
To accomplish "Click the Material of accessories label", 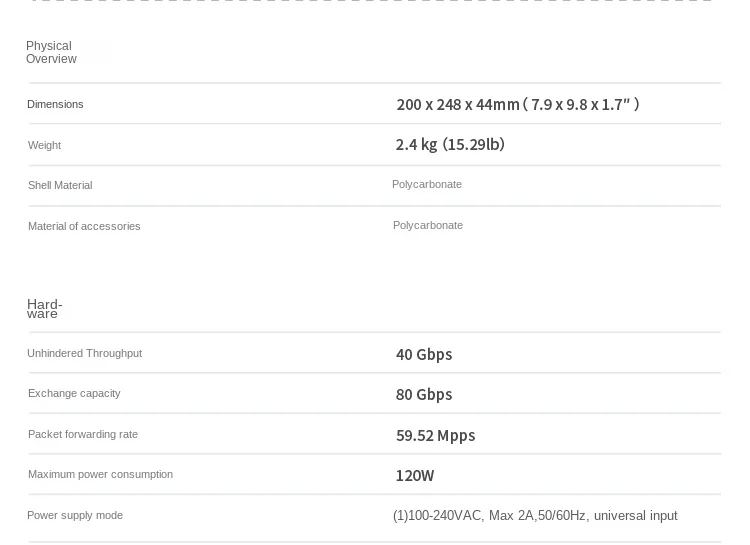I will (84, 226).
